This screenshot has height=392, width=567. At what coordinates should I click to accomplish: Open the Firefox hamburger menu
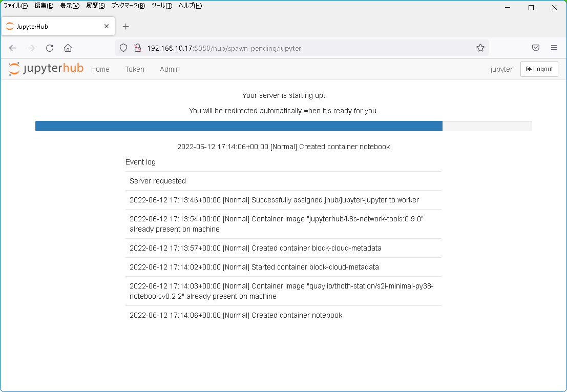pos(554,48)
